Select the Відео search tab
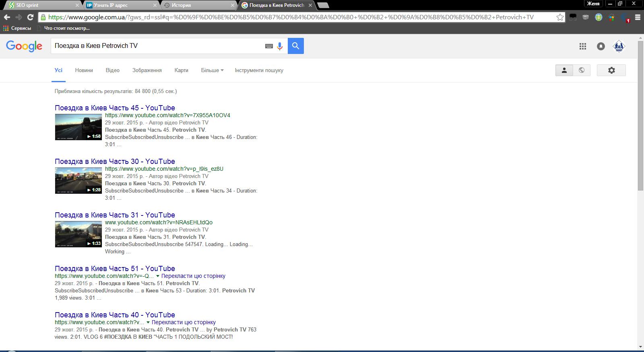The height and width of the screenshot is (352, 644). tap(112, 70)
